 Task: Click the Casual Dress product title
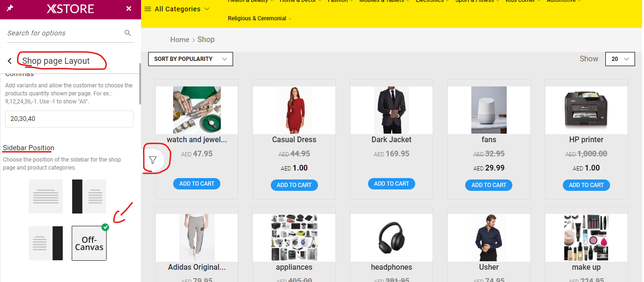[294, 140]
